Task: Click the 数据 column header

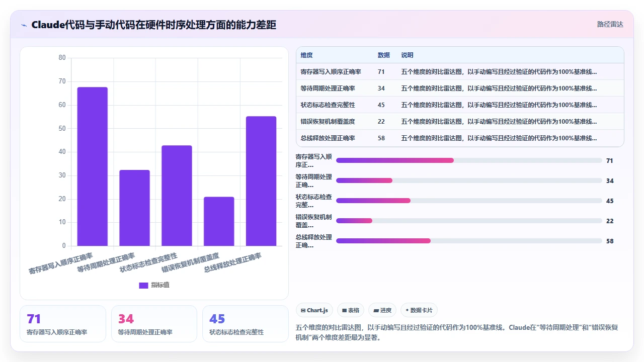Action: (384, 55)
